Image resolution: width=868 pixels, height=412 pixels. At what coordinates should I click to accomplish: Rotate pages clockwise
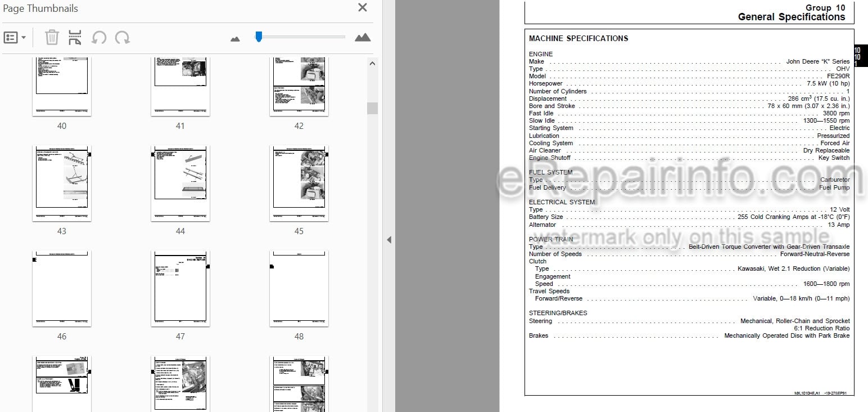tap(122, 38)
